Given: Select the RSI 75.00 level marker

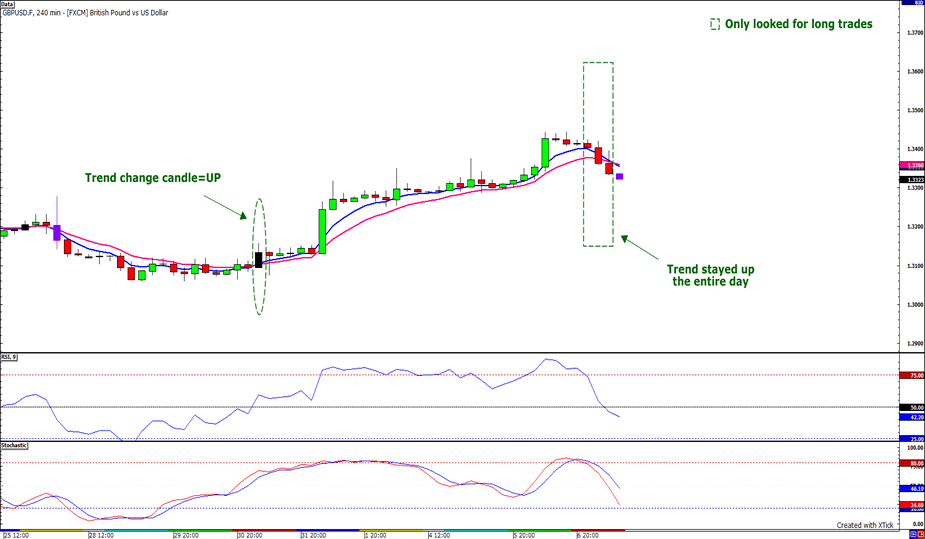Looking at the screenshot, I should pyautogui.click(x=912, y=375).
